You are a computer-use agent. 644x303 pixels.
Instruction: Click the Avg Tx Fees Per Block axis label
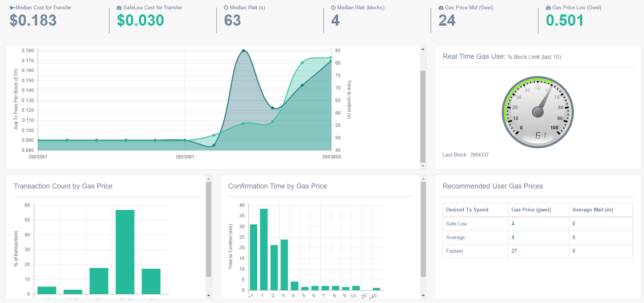[16, 99]
